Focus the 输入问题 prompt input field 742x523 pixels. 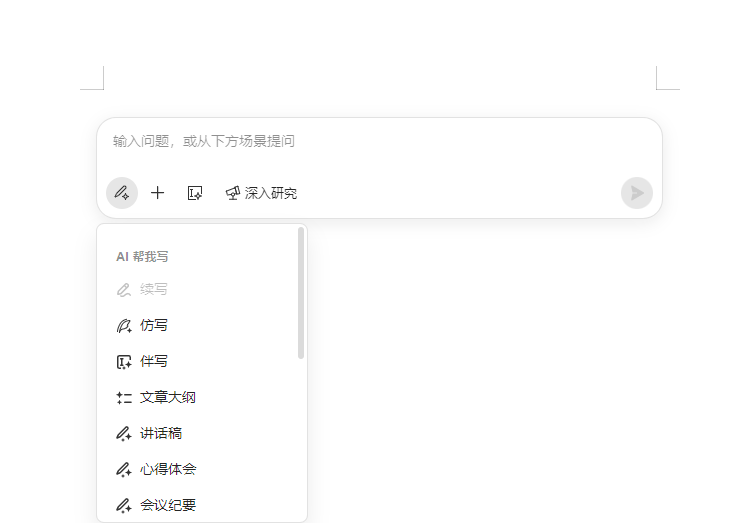(379, 142)
